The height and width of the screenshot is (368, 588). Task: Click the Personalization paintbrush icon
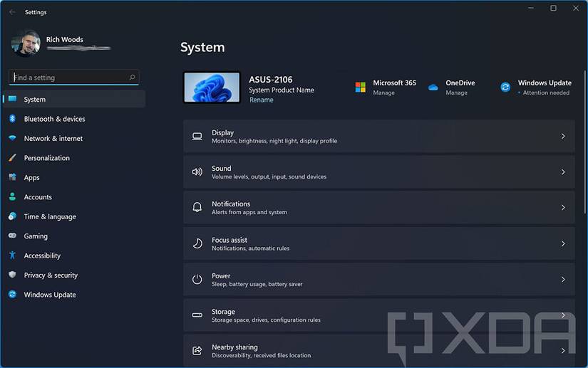12,157
